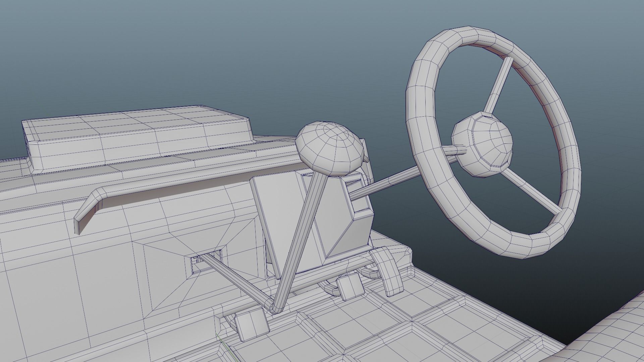Select the round gear shift knob
Screen dimensions: 644x362
pos(329,148)
